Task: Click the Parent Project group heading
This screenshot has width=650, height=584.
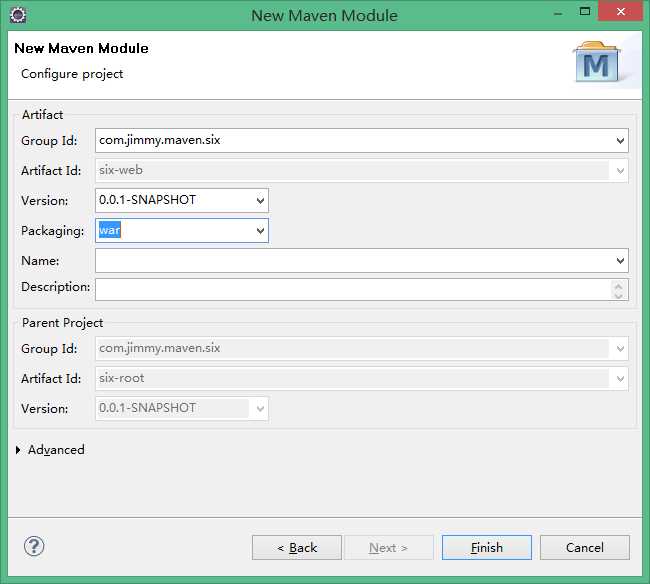Action: click(63, 322)
